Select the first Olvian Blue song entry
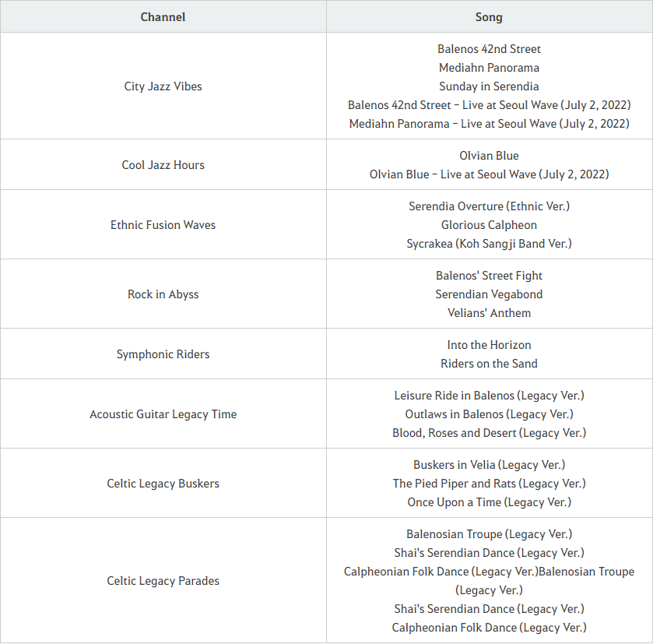This screenshot has width=653, height=644. tap(489, 156)
